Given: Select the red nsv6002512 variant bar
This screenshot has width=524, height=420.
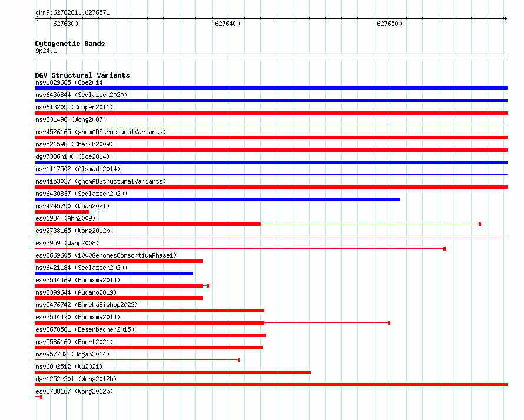Looking at the screenshot, I should click(173, 372).
